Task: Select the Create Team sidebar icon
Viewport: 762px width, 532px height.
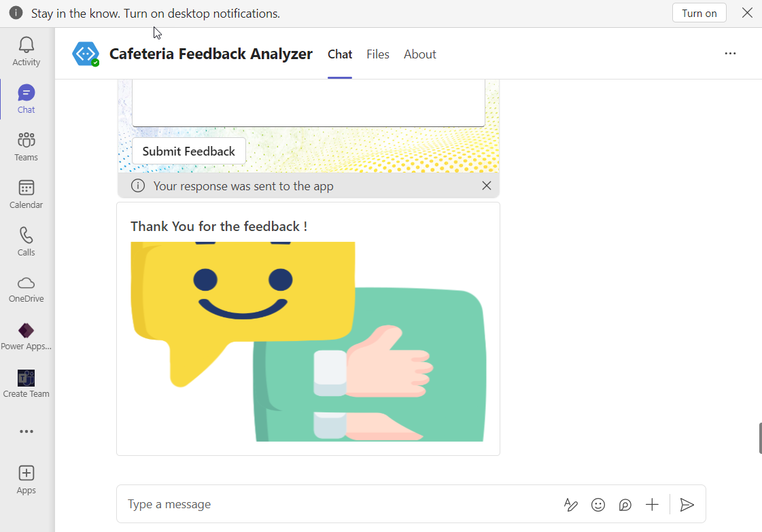Action: [x=25, y=383]
